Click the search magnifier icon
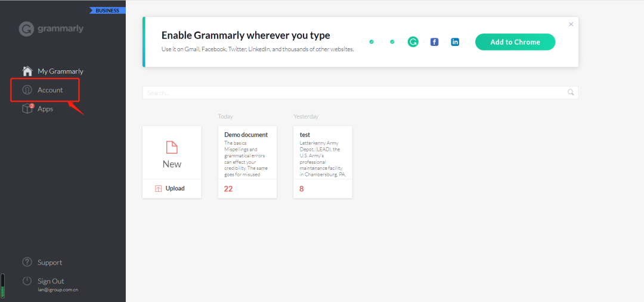644x302 pixels. pos(571,92)
